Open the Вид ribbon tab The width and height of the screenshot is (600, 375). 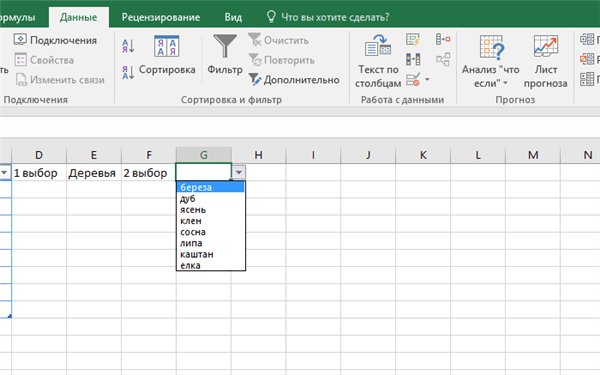pyautogui.click(x=233, y=17)
